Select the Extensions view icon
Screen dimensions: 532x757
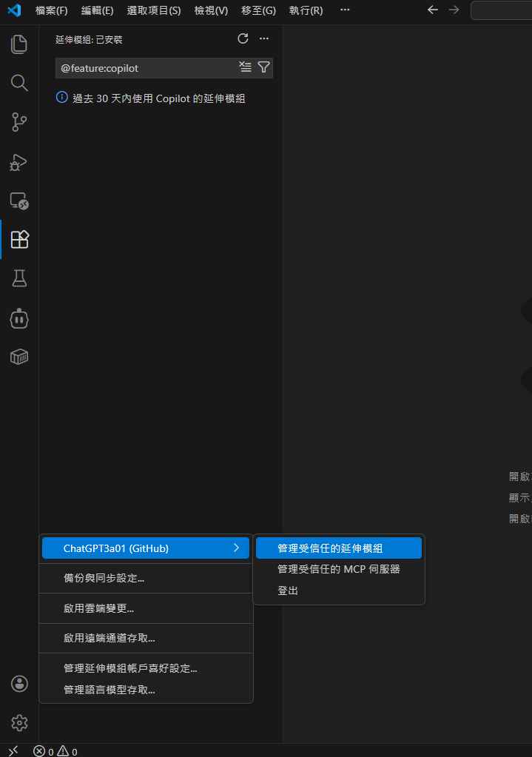(x=19, y=239)
